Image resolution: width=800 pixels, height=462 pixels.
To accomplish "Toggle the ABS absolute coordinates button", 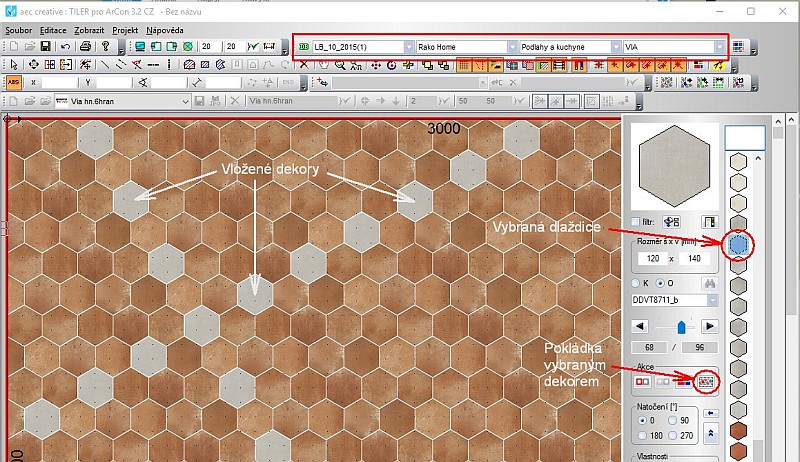I will coord(14,82).
